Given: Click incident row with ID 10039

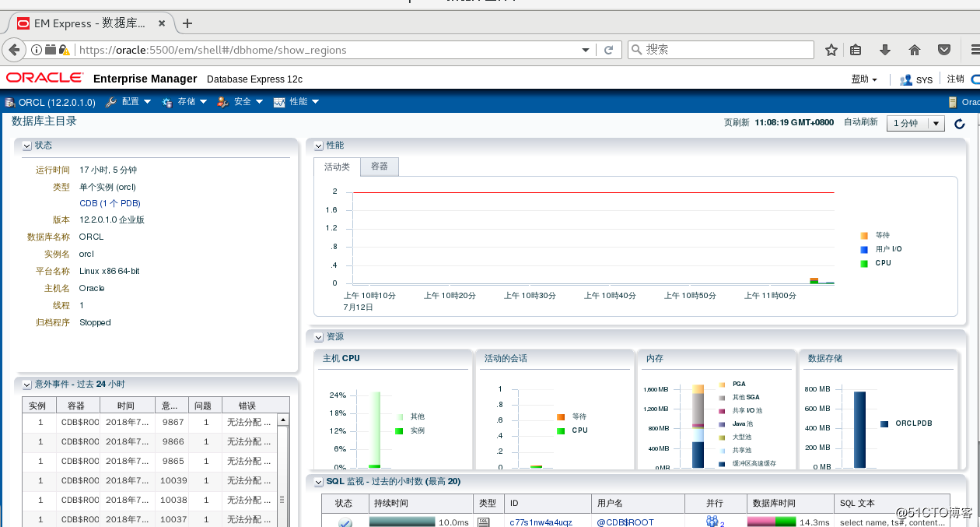Looking at the screenshot, I should pyautogui.click(x=149, y=481).
